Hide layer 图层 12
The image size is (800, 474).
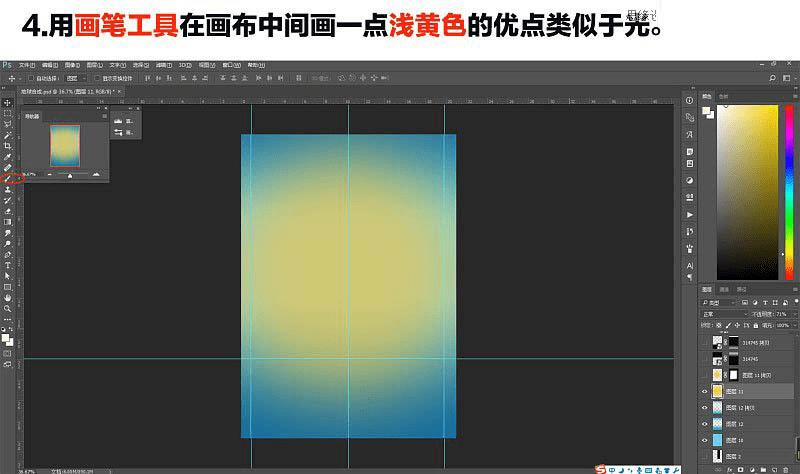(705, 424)
